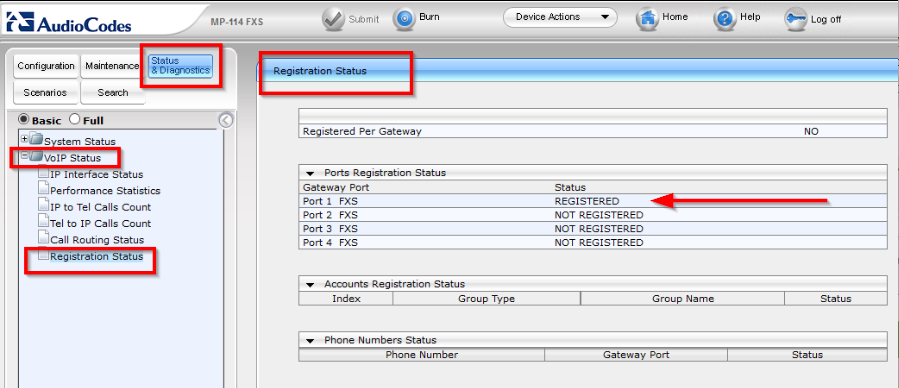The height and width of the screenshot is (388, 899).
Task: Click the Gateway Port column header in Ports table
Action: click(336, 187)
